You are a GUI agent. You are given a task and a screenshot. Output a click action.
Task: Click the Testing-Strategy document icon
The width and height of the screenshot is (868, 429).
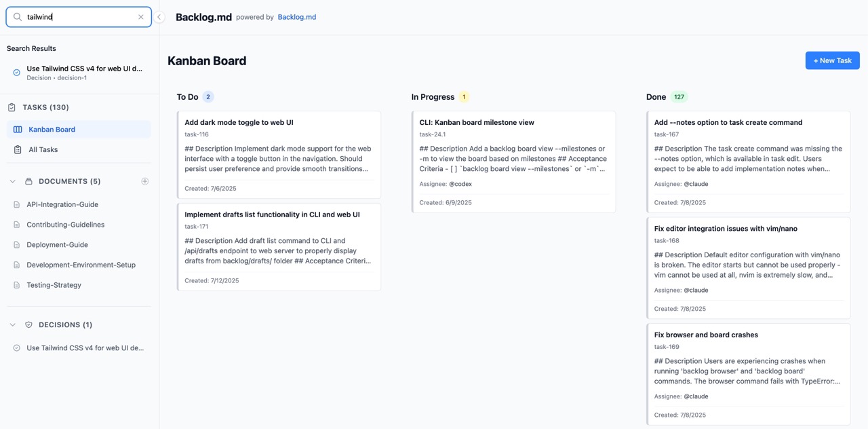tap(15, 284)
